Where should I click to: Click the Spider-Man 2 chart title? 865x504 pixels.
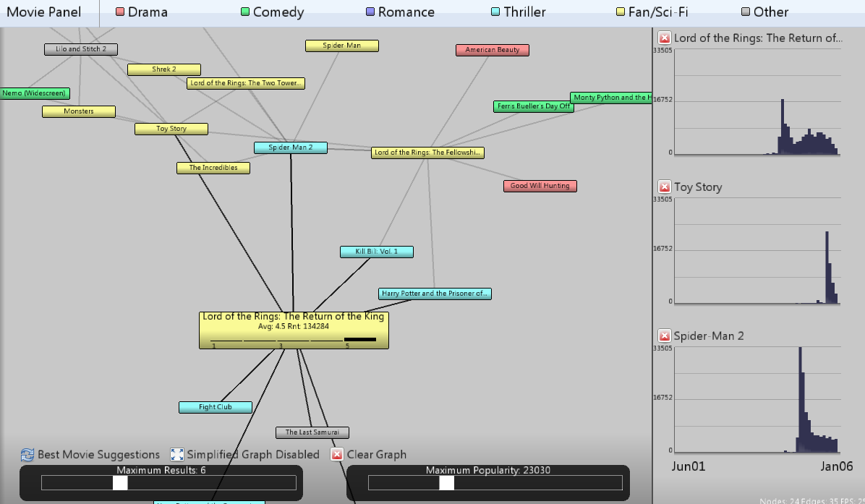pos(709,336)
